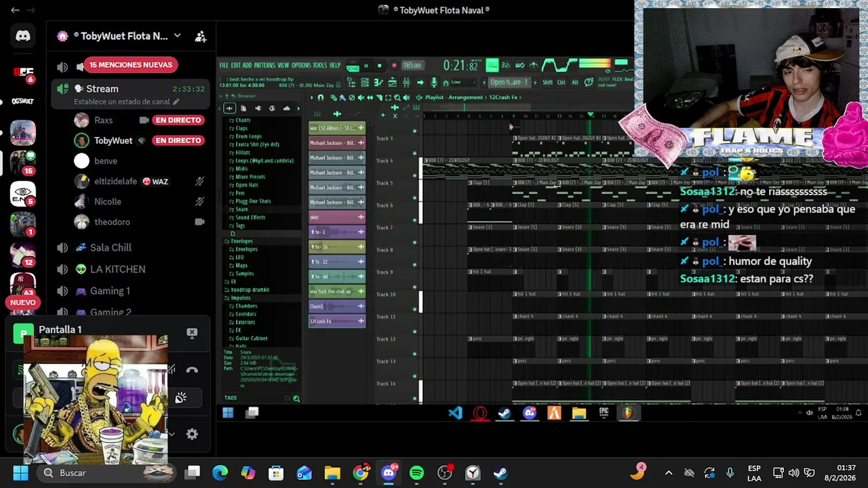This screenshot has height=488, width=868.
Task: Open the pattern selector showing "Open h..are- 1"
Action: coord(510,82)
